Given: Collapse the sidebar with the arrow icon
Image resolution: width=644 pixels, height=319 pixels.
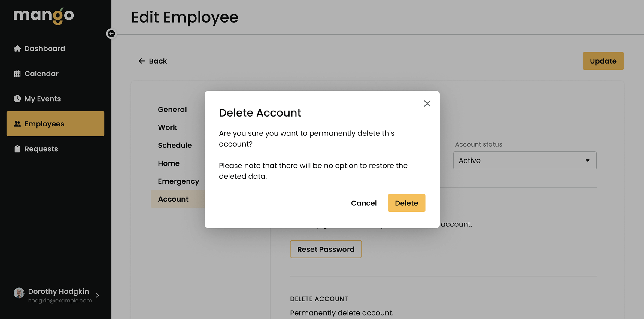Looking at the screenshot, I should pos(111,34).
